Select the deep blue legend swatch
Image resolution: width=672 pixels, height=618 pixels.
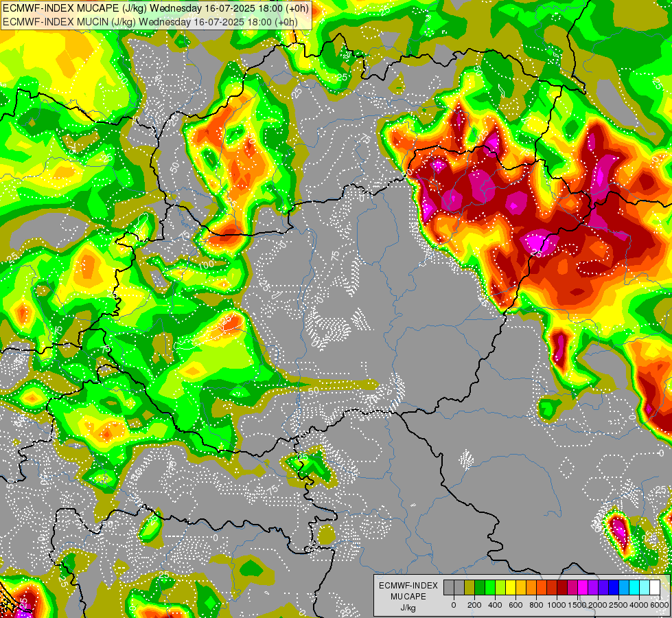[614, 587]
